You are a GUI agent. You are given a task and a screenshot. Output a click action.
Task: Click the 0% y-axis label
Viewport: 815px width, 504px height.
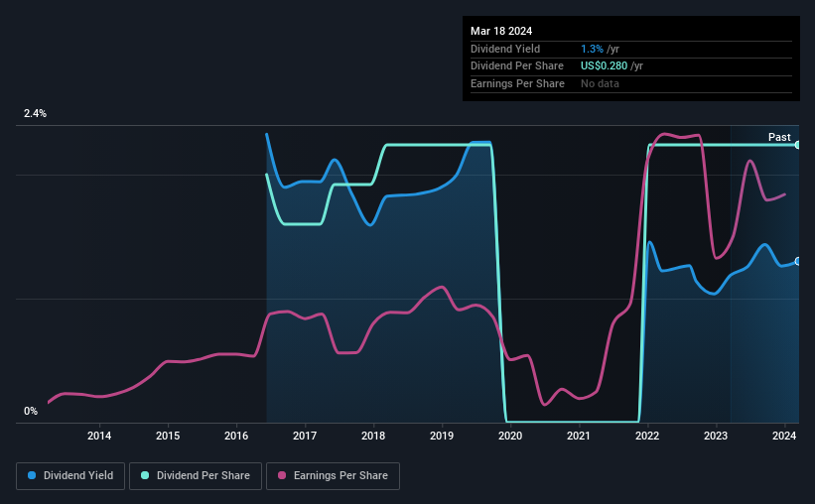[x=31, y=411]
